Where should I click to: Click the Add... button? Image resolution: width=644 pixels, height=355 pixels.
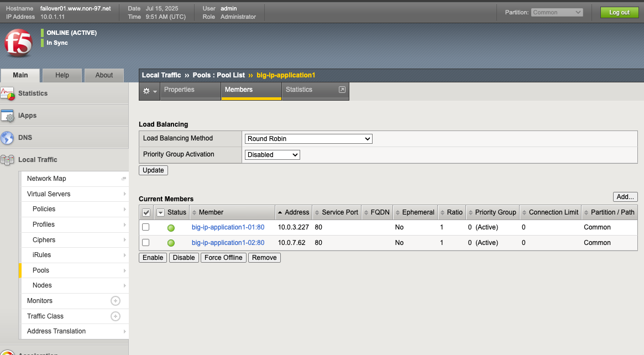point(625,197)
